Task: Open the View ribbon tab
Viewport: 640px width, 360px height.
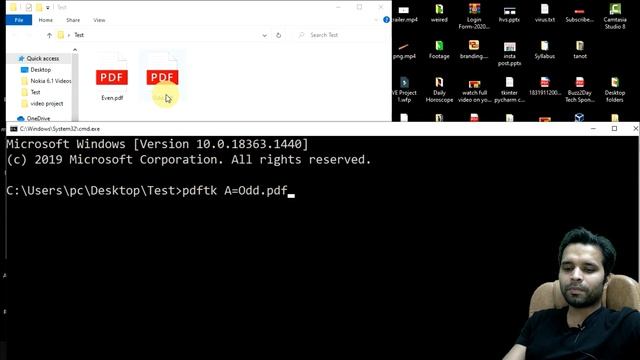Action: [99, 20]
